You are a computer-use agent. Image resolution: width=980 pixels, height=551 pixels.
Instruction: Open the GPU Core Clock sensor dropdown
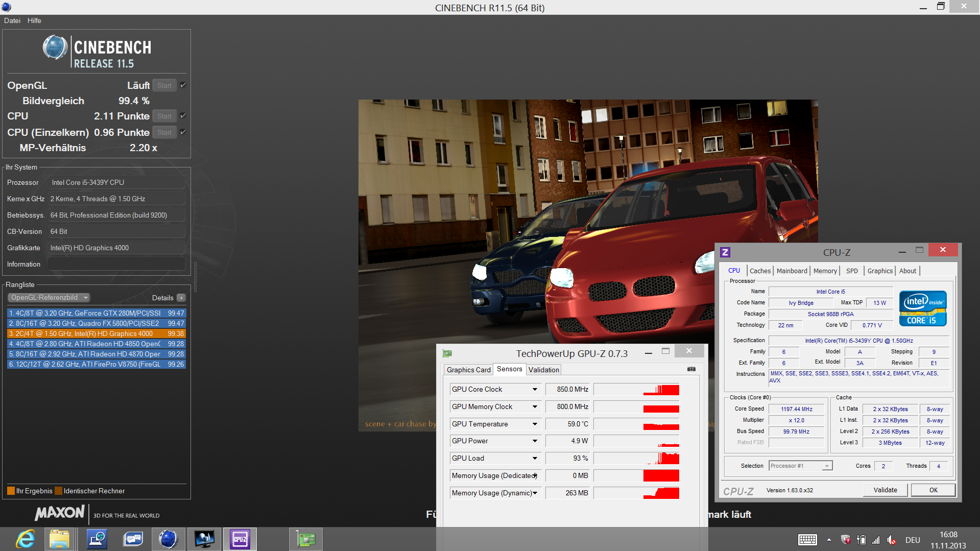point(535,390)
